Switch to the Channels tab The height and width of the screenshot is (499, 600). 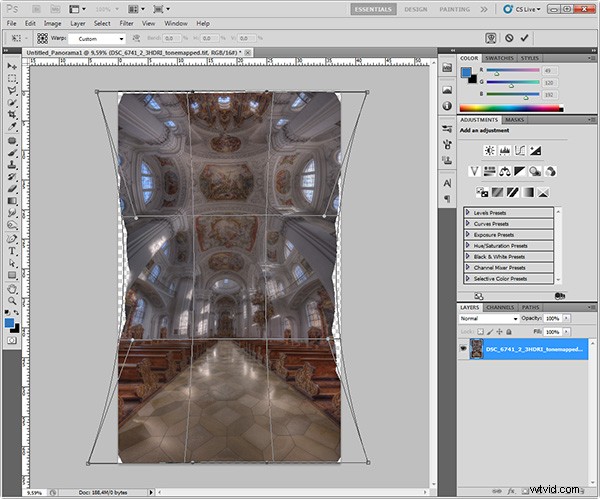500,307
